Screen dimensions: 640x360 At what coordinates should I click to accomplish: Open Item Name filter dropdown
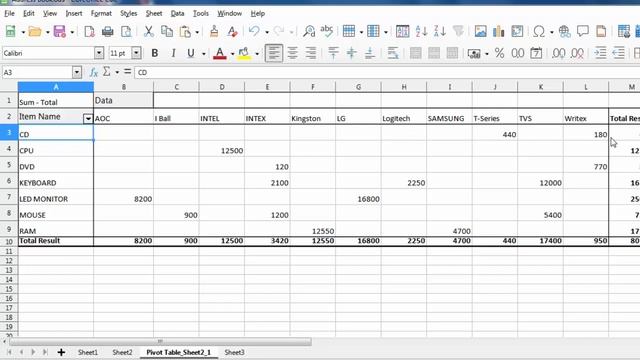click(88, 118)
